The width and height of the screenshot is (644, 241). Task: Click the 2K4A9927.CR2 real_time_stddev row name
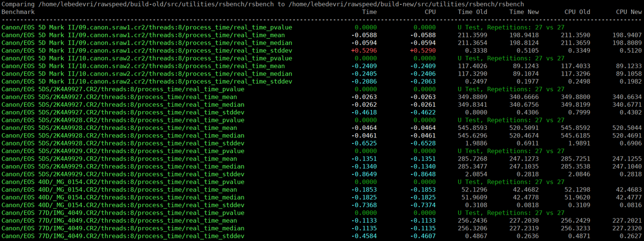[x=123, y=112]
